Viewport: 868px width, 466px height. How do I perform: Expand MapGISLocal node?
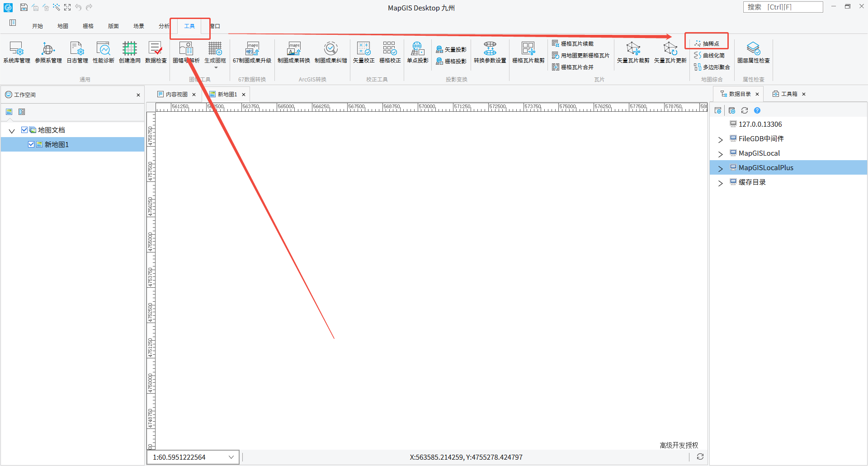[x=721, y=154]
